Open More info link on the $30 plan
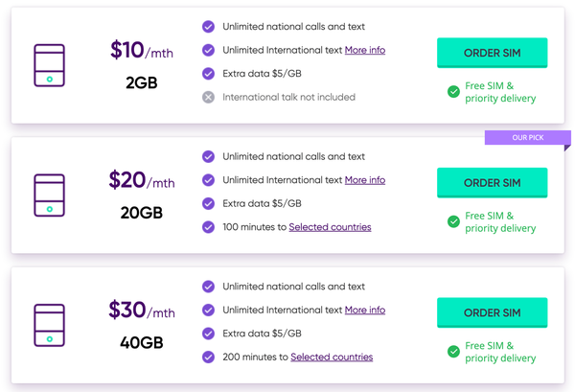This screenshot has width=575, height=392. point(365,310)
